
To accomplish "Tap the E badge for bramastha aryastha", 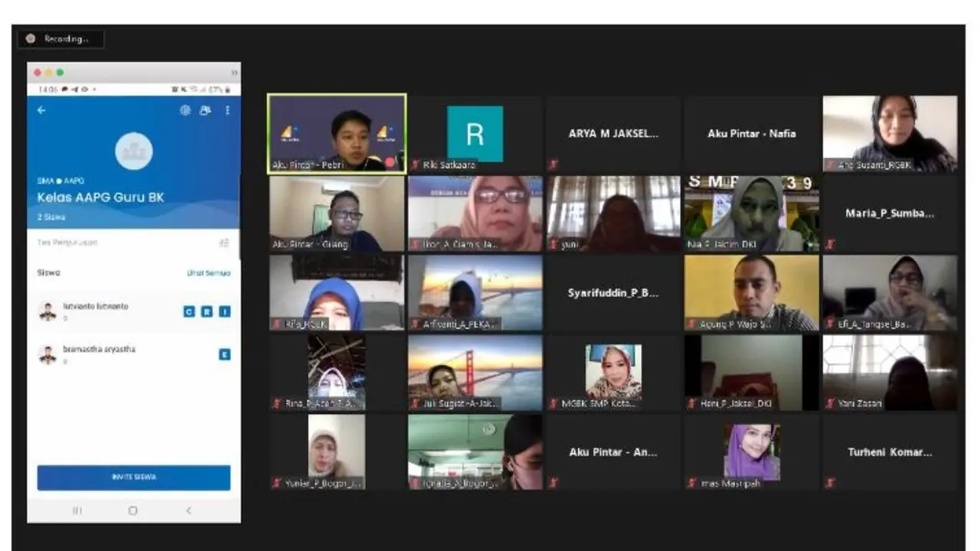I will point(224,354).
